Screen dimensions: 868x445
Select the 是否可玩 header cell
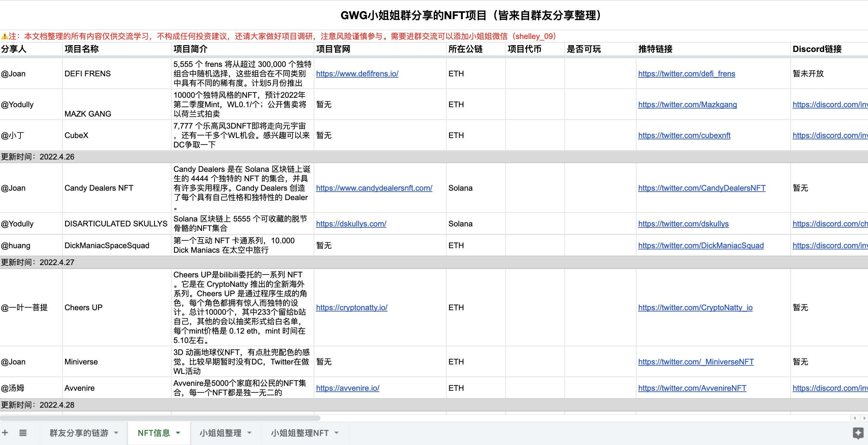pyautogui.click(x=600, y=49)
